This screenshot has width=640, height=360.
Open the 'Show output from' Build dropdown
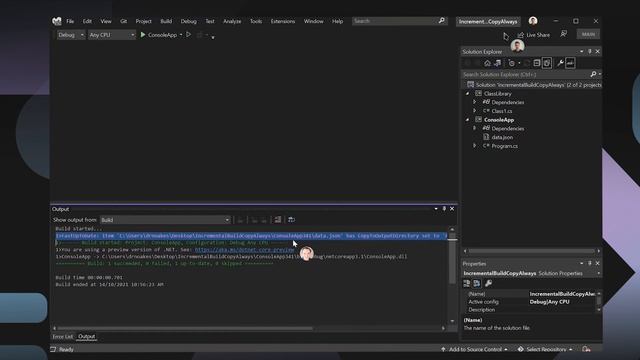[x=165, y=220]
